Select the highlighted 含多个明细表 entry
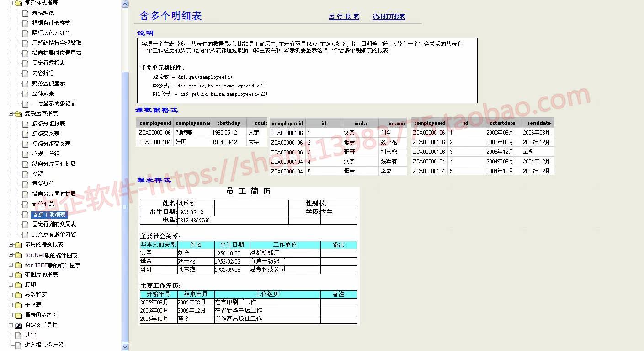This screenshot has height=351, width=644. 49,215
